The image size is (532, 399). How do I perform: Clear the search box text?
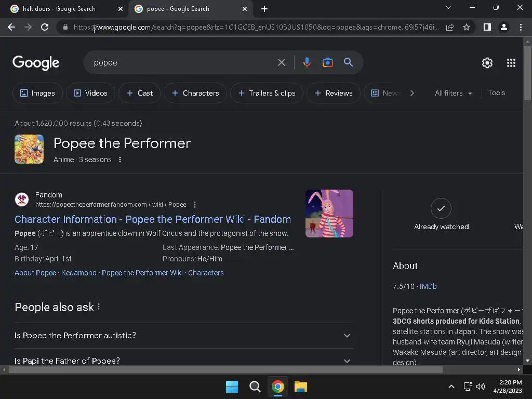click(x=281, y=62)
